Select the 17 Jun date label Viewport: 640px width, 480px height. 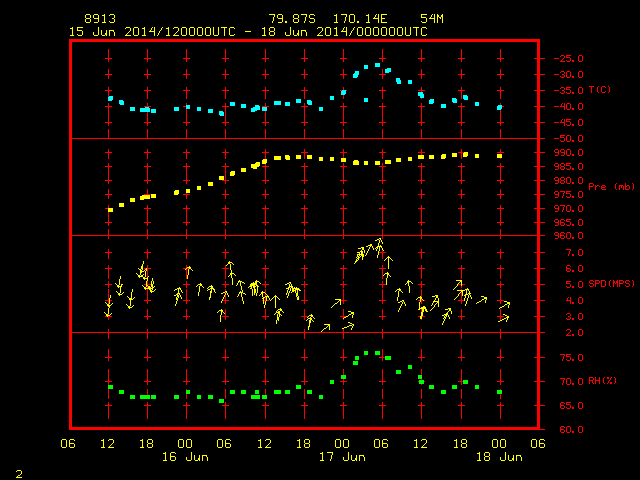coord(342,457)
